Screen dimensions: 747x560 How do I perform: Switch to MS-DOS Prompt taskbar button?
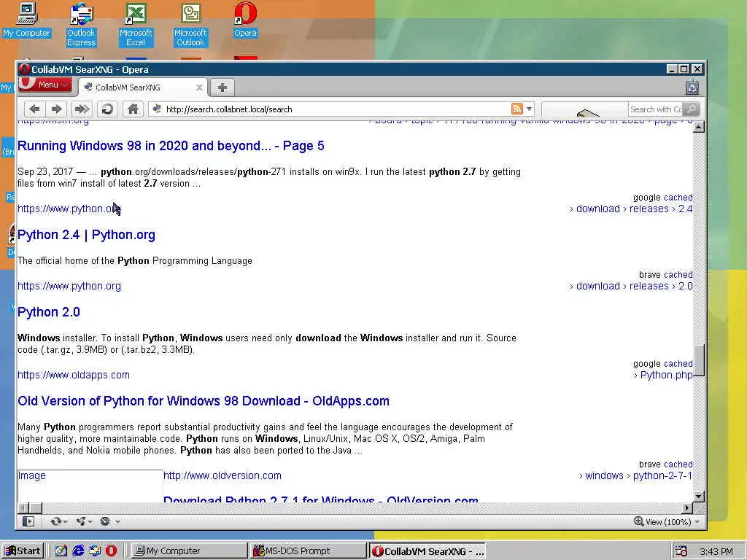tap(308, 551)
